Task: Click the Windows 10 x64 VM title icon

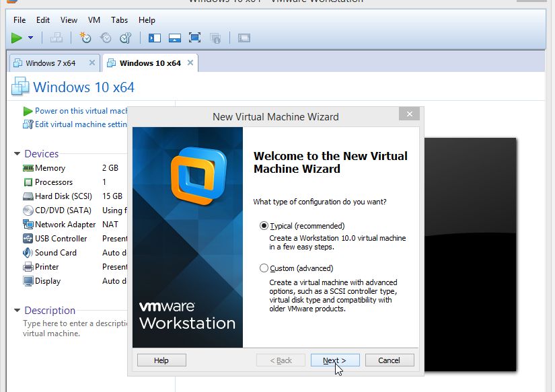Action: 20,87
